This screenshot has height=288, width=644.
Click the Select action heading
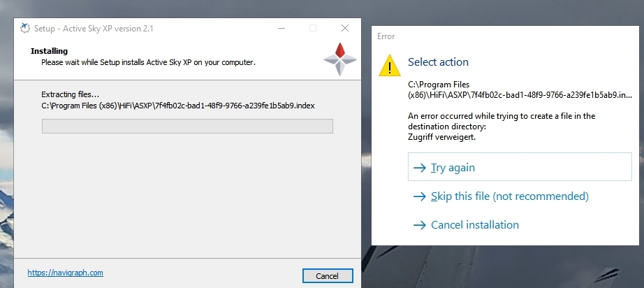[438, 62]
